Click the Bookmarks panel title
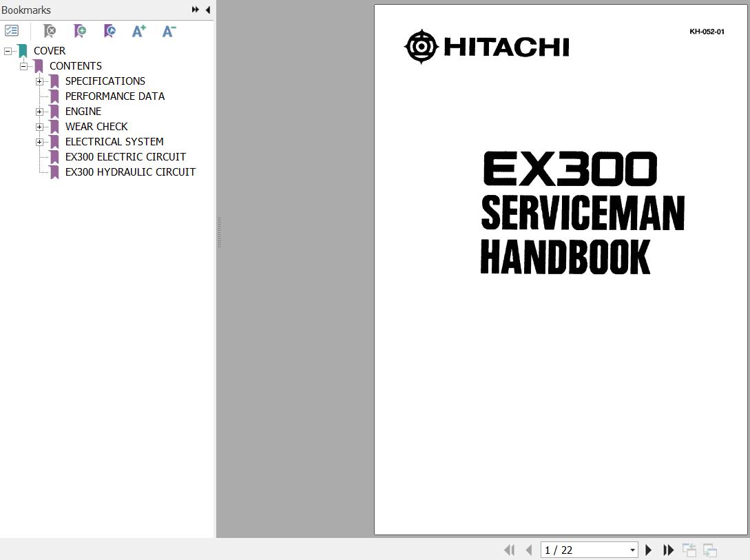Screen dimensions: 750x560 (26, 10)
